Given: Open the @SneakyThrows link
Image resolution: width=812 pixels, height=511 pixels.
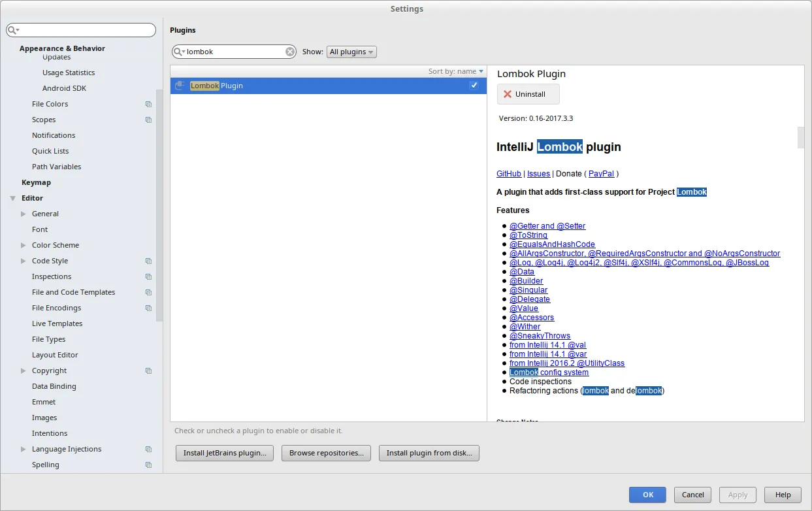Looking at the screenshot, I should 540,336.
